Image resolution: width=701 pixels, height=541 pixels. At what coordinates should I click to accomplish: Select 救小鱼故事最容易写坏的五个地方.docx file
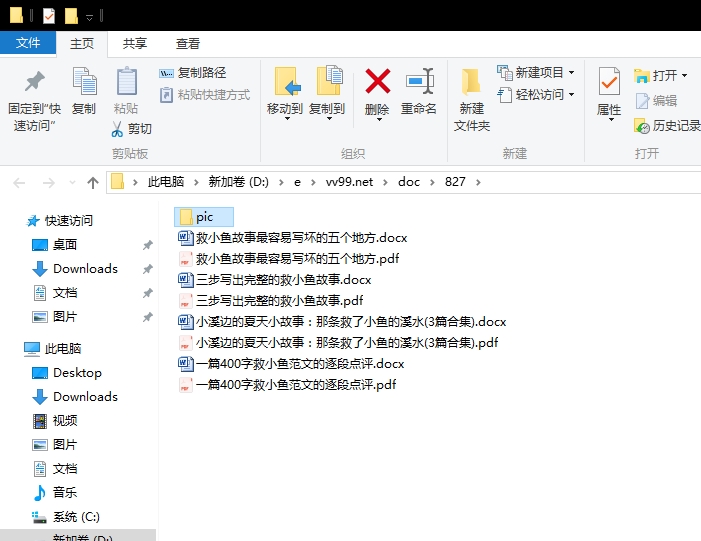coord(293,238)
